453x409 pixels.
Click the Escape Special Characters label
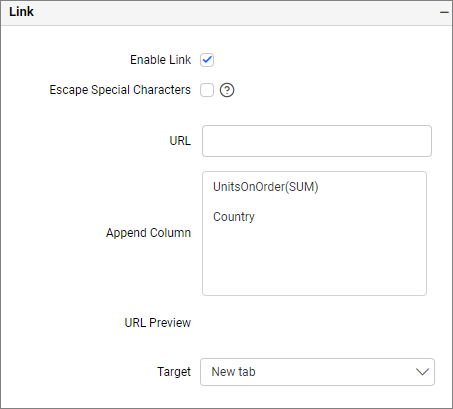click(x=120, y=90)
